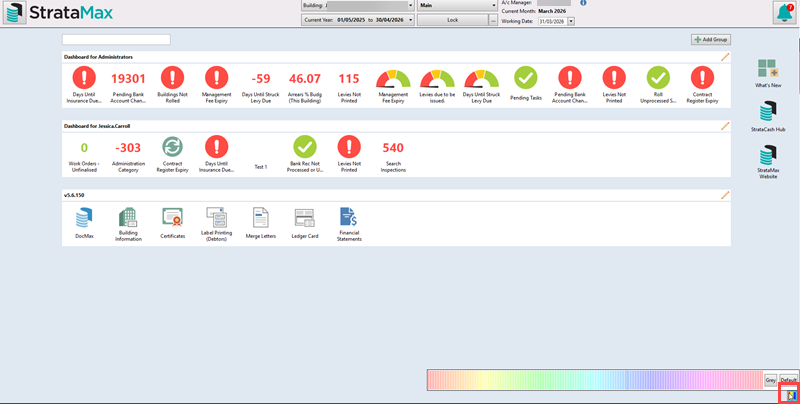Screen dimensions: 800x404
Task: Apply the Grey colour theme button
Action: 770,380
